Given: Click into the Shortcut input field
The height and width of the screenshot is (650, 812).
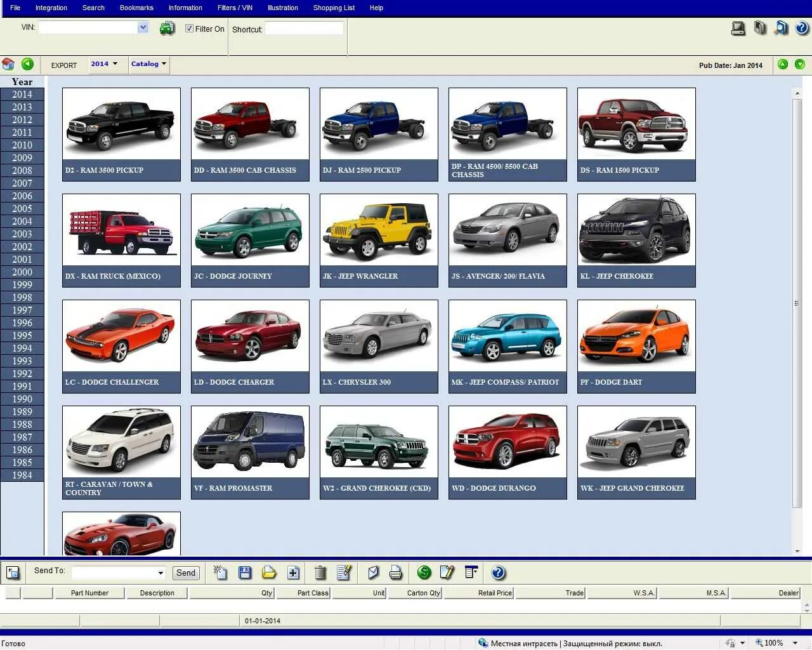Looking at the screenshot, I should tap(304, 29).
